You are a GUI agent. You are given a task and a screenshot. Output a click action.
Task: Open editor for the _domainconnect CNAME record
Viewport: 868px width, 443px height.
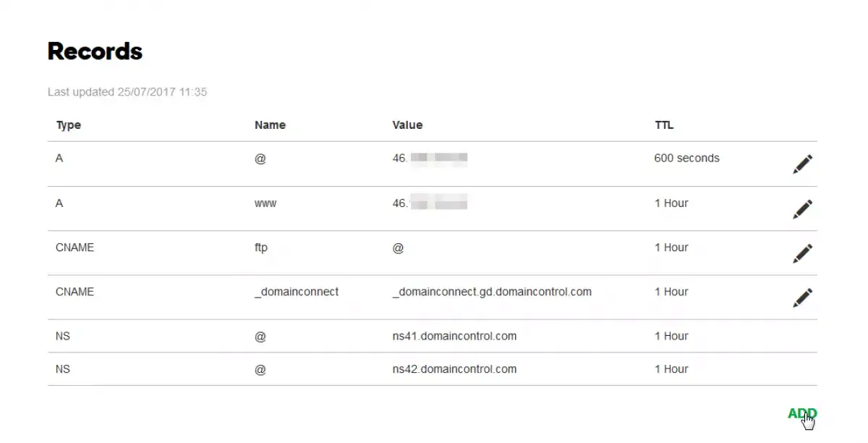(802, 298)
